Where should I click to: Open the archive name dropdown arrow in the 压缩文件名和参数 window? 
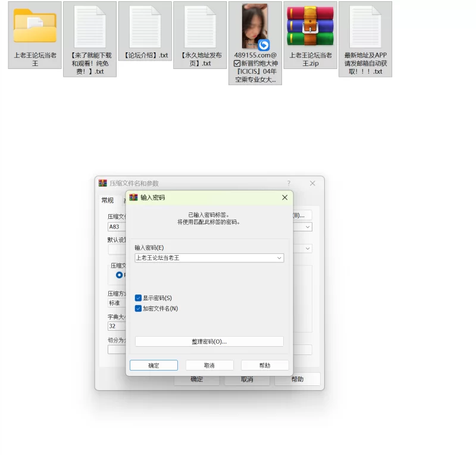click(308, 227)
